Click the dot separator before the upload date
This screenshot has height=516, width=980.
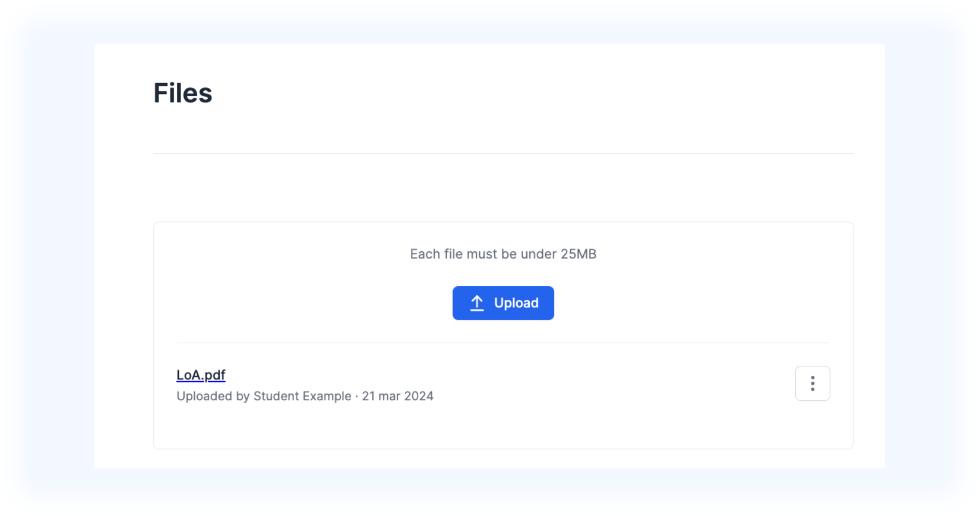356,396
